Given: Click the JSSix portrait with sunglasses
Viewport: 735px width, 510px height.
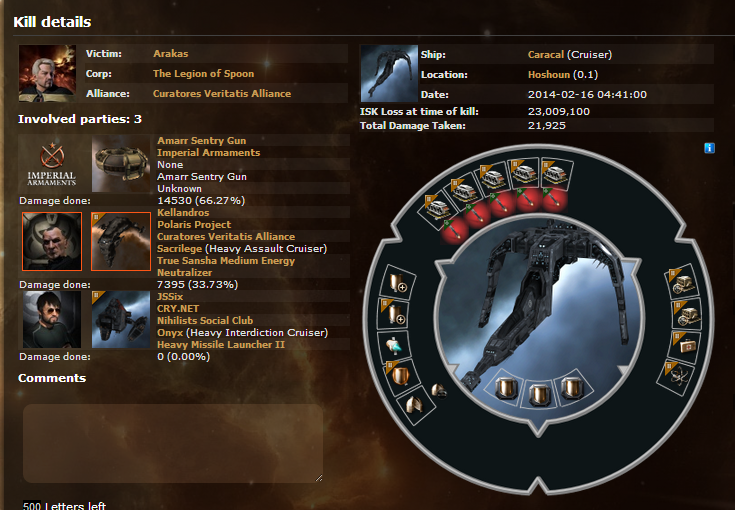Looking at the screenshot, I should (x=52, y=320).
